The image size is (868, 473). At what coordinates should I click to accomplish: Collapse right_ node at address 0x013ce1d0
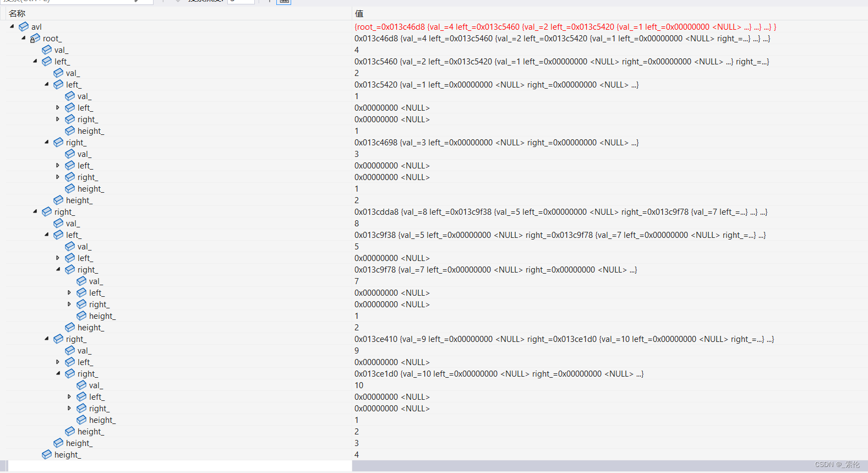pos(58,373)
